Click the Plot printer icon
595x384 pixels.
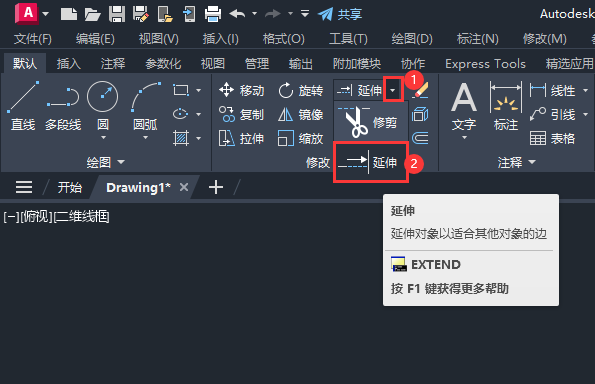[213, 14]
